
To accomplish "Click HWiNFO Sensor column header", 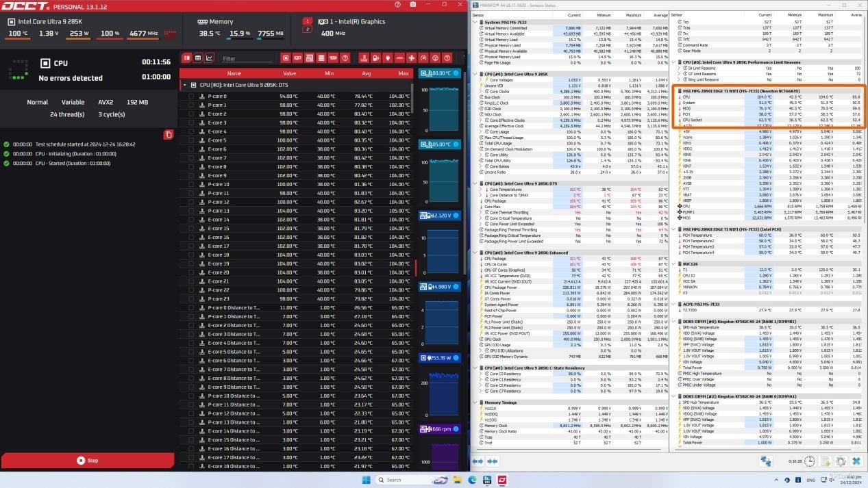I will (478, 14).
